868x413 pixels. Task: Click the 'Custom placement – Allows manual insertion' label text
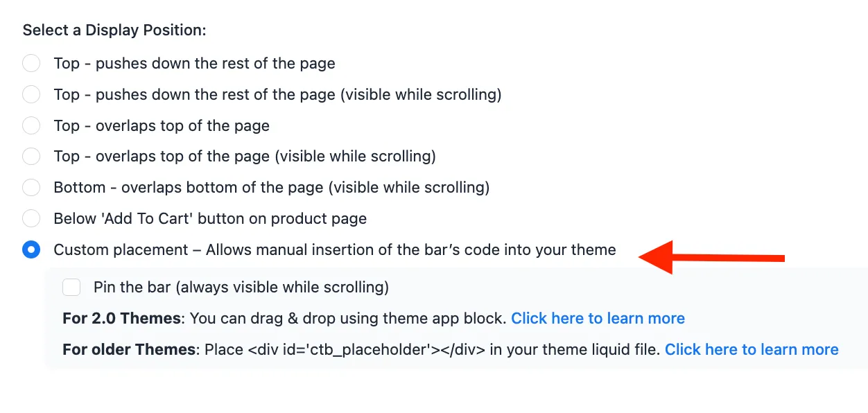coord(335,249)
